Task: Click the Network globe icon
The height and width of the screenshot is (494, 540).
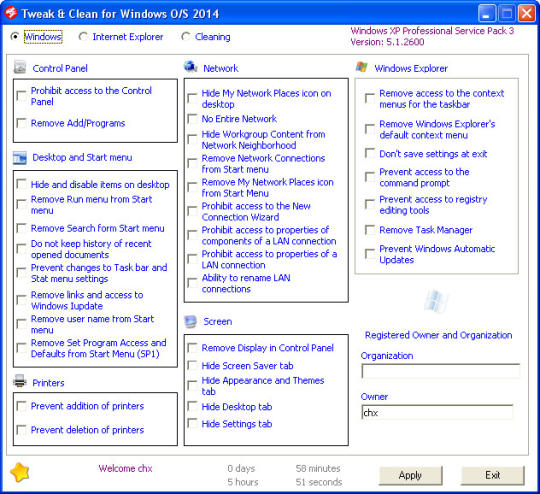Action: [190, 66]
